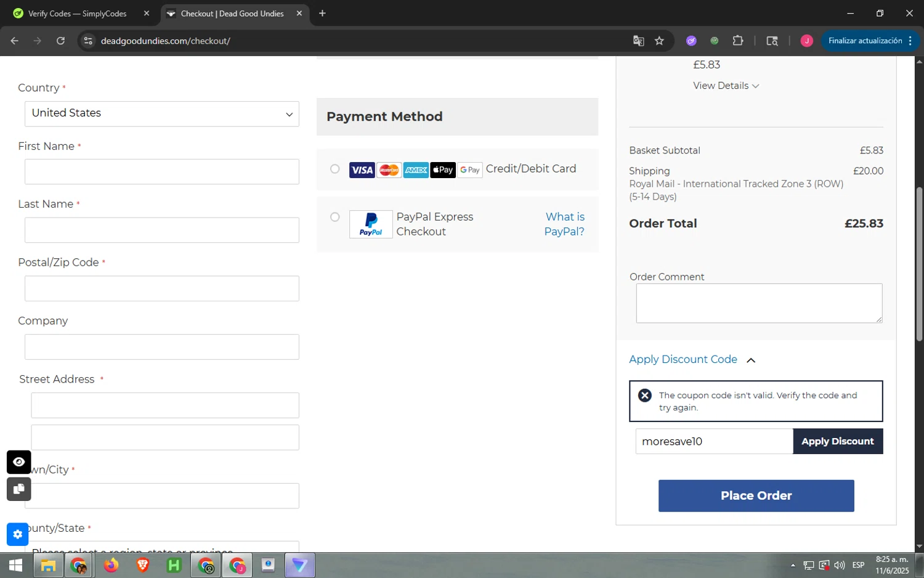Focus the second Street Address line
Viewport: 924px width, 578px height.
pos(165,438)
